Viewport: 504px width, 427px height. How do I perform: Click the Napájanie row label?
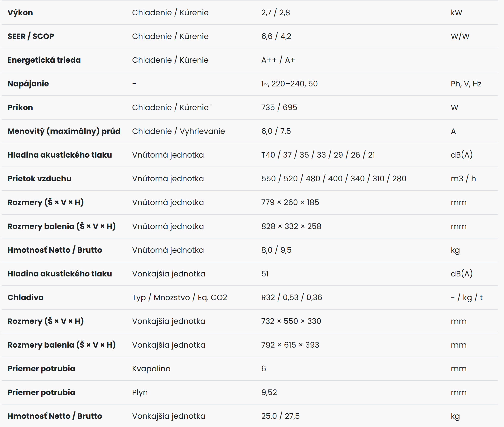[28, 84]
